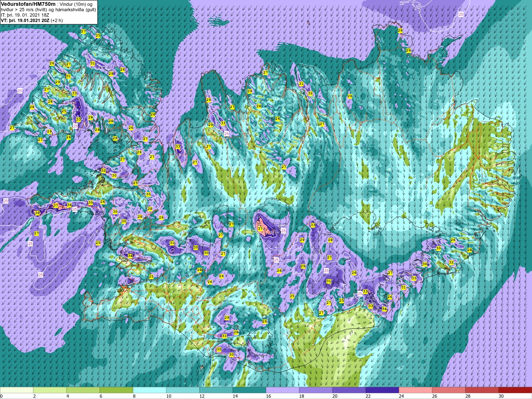Pick the dark red legend swatch above 30
The width and height of the screenshot is (532, 399).
tap(515, 390)
